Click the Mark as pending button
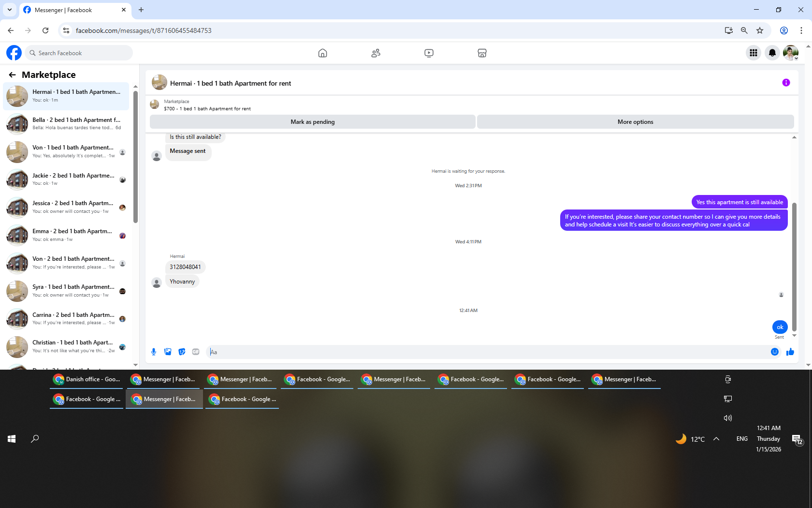Screen dimensions: 812x508 [312, 122]
